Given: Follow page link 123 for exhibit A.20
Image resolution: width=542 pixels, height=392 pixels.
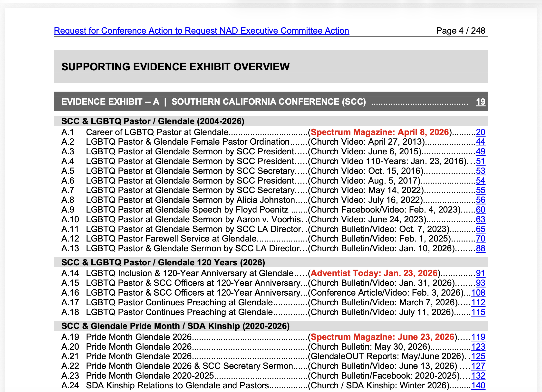Looking at the screenshot, I should tap(478, 347).
